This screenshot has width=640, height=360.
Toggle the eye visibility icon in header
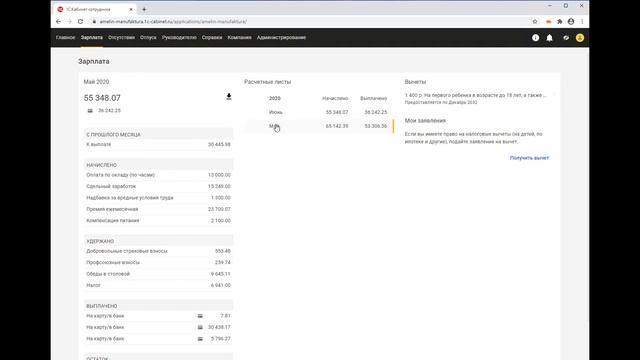click(566, 38)
